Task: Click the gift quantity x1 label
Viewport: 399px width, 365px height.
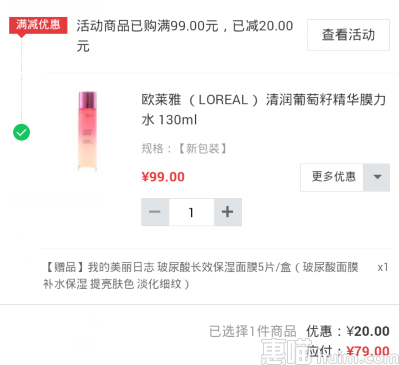Action: [383, 267]
